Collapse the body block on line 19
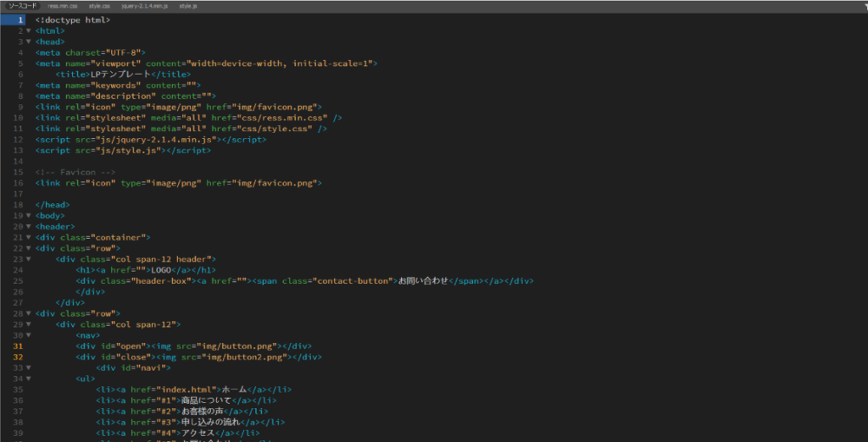The image size is (868, 442). (x=28, y=215)
